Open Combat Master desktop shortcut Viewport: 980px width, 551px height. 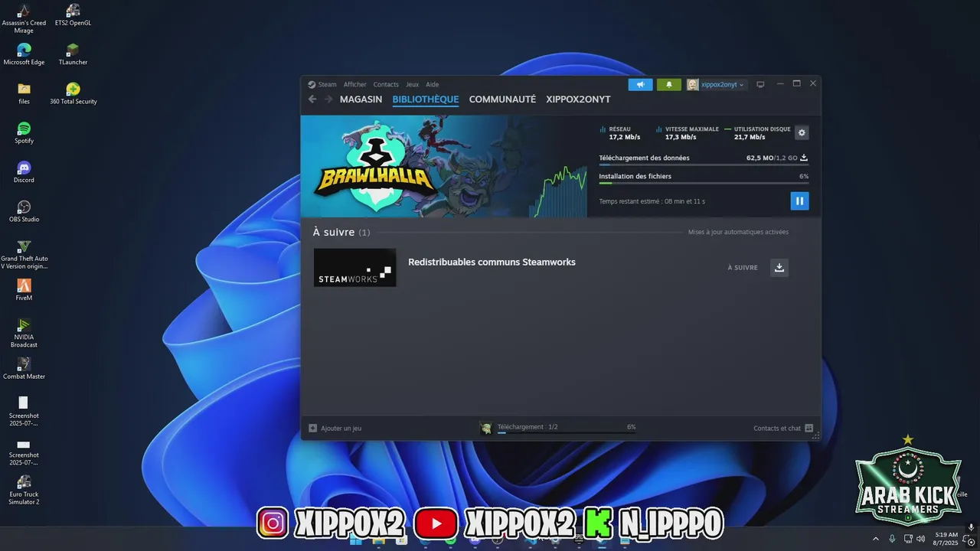coord(24,368)
